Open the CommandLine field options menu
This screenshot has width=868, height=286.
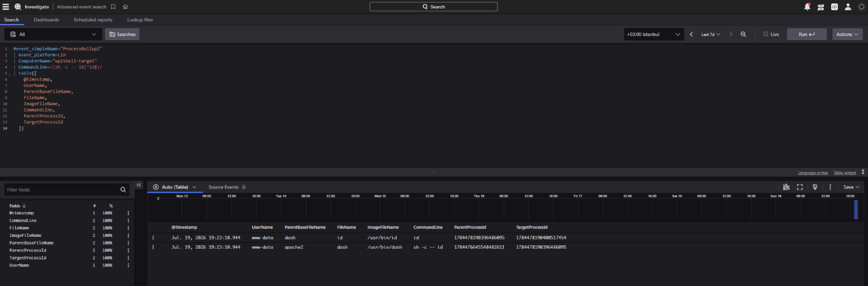coord(128,221)
